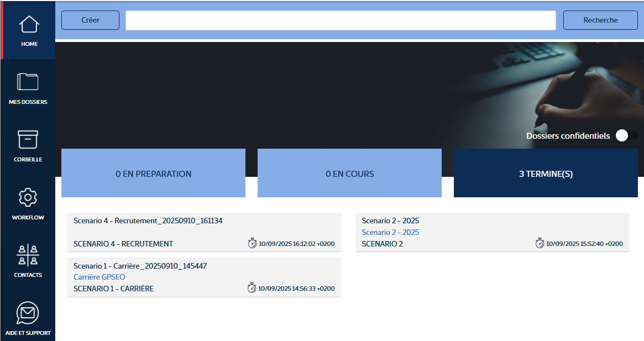Open the blue Scenario 2 - 2025 link
644x341 pixels.
tap(390, 232)
